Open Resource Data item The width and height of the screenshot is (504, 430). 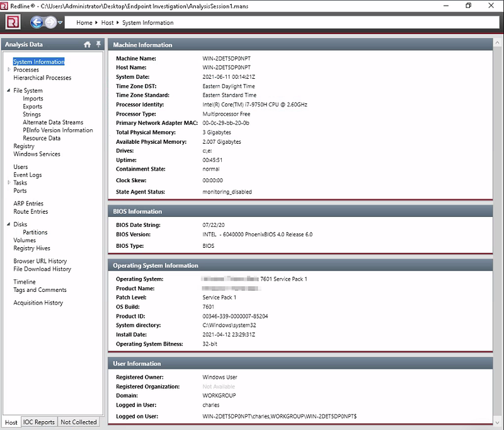pyautogui.click(x=42, y=138)
